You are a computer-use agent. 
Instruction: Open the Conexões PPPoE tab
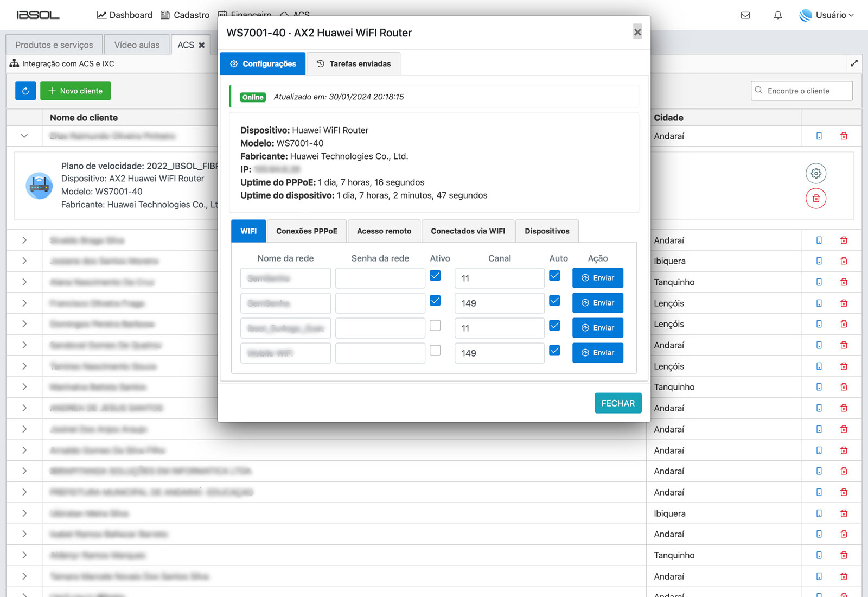click(307, 231)
